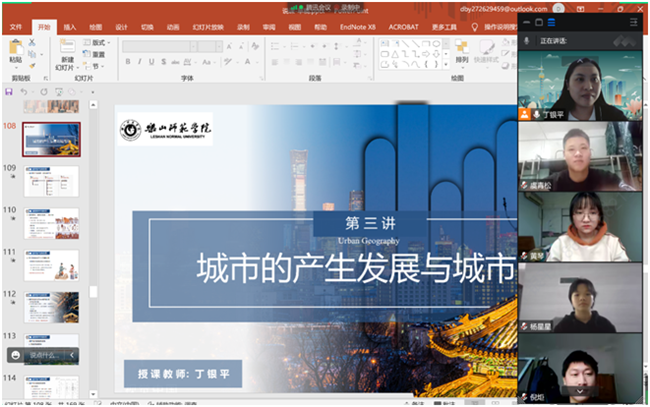Collapse the floating chat bar arrow
This screenshot has height=407, width=650.
click(71, 355)
